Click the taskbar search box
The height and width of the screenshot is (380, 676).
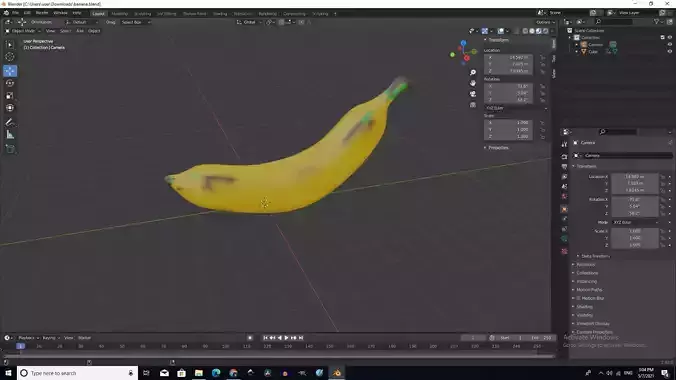(x=78, y=373)
